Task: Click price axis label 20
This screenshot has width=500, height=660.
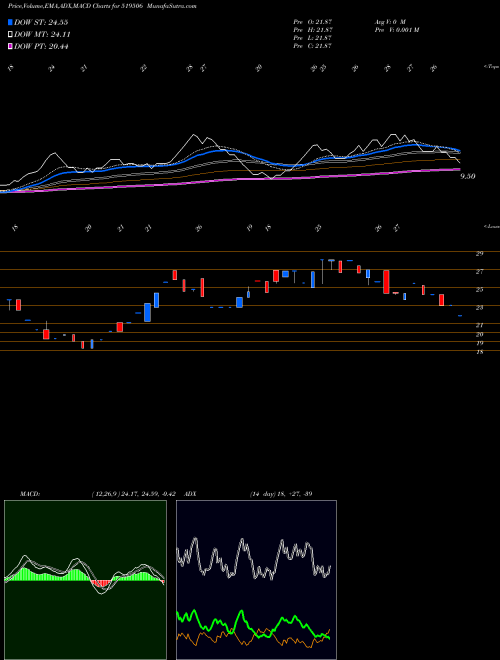Action: pos(479,335)
